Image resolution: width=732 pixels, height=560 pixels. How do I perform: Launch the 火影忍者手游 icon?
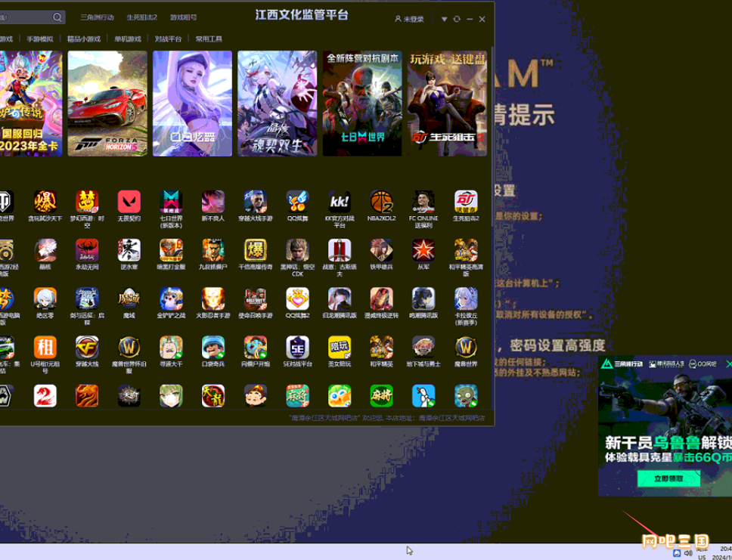pyautogui.click(x=213, y=299)
